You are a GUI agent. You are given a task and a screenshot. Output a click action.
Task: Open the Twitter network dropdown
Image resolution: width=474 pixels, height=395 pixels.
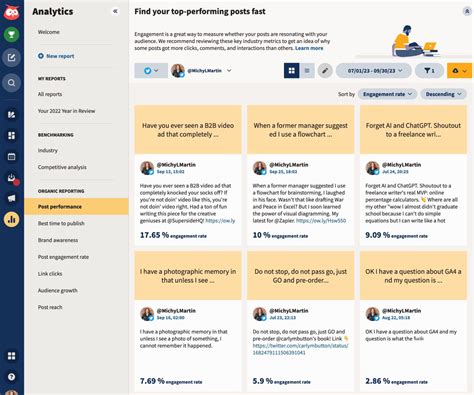151,71
